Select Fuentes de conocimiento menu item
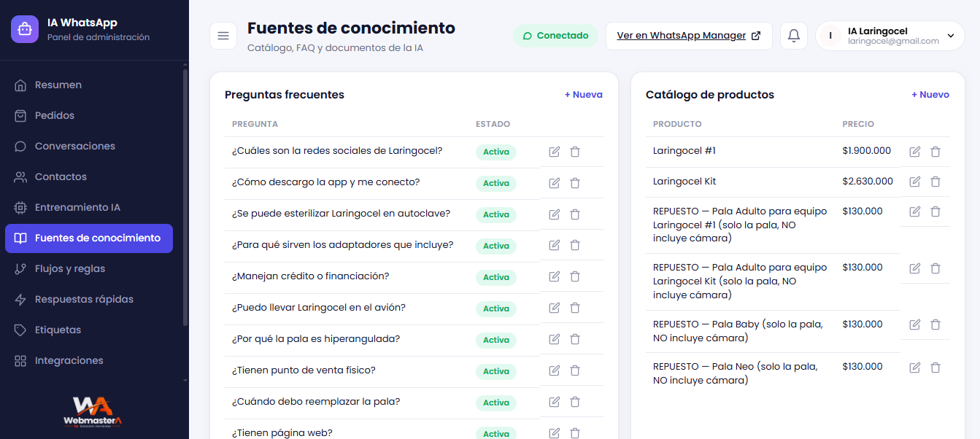980x439 pixels. pyautogui.click(x=89, y=238)
